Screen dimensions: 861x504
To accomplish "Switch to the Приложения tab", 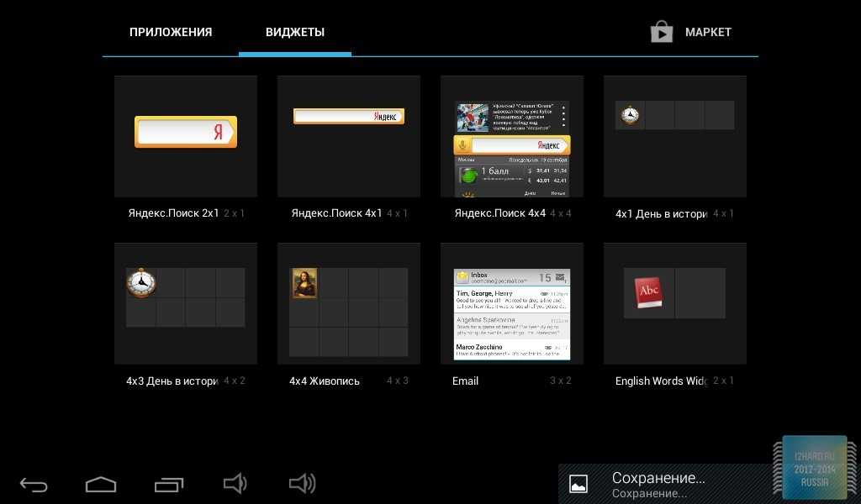I will (171, 32).
